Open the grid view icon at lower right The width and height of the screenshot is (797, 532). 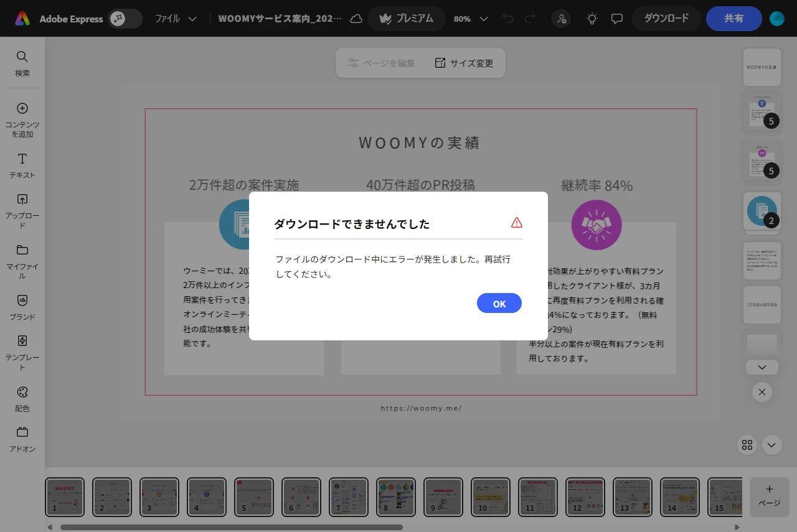click(747, 445)
